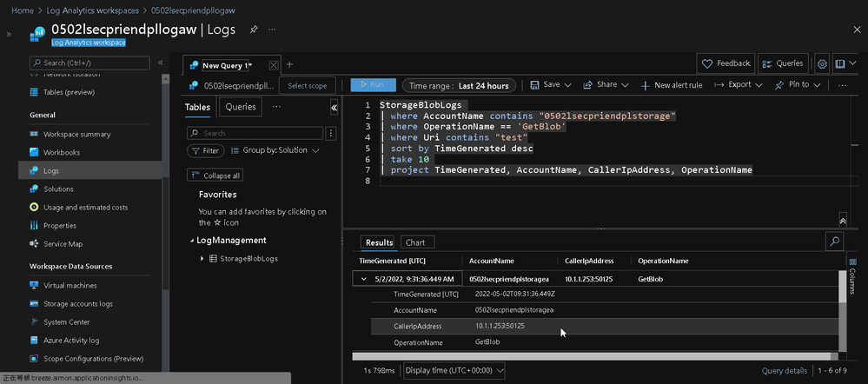Click in sidebar Search (Ctrl+/) field
The height and width of the screenshot is (384, 868).
89,63
